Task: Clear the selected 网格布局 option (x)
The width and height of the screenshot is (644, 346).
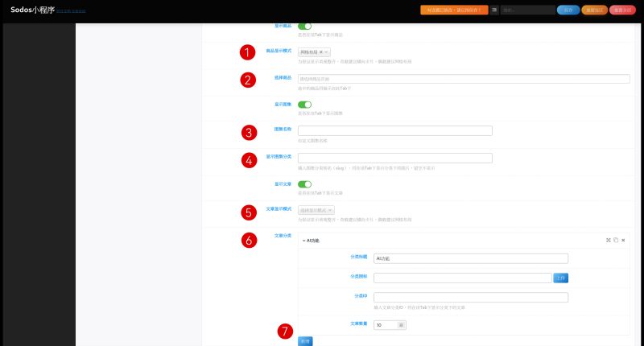Action: pos(321,52)
